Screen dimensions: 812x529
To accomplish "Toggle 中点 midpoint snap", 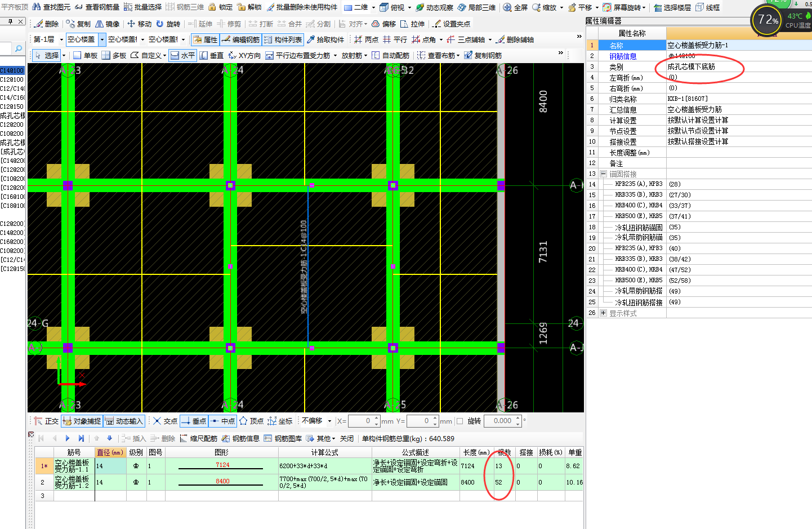I will 222,421.
